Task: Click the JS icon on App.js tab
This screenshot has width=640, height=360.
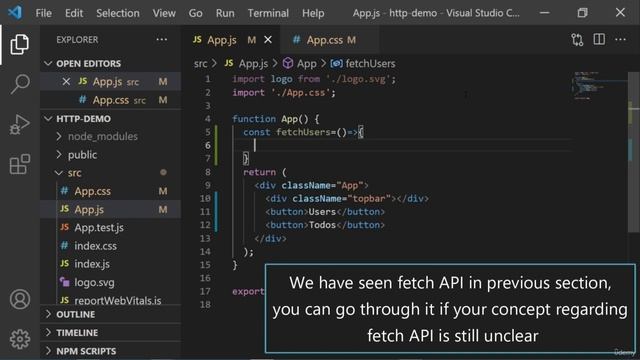Action: [x=197, y=40]
